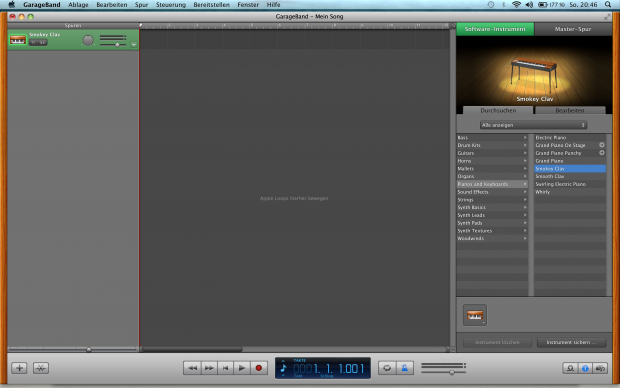This screenshot has height=388, width=620.
Task: Click the rewind transport button
Action: 192,368
